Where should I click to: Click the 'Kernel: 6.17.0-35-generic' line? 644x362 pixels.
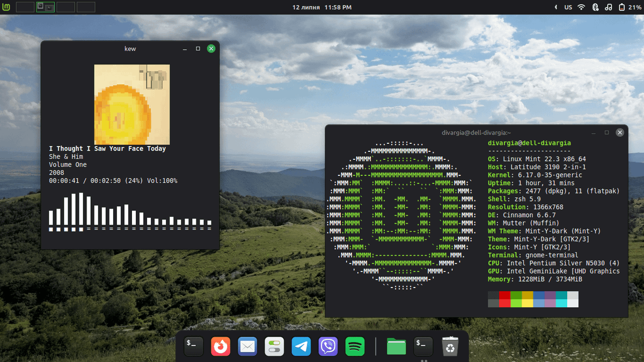tap(535, 175)
